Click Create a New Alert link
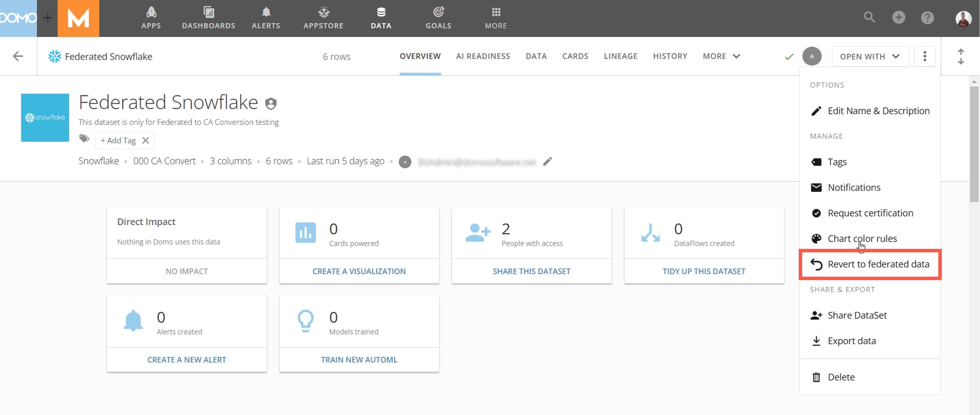The image size is (980, 415). point(186,359)
